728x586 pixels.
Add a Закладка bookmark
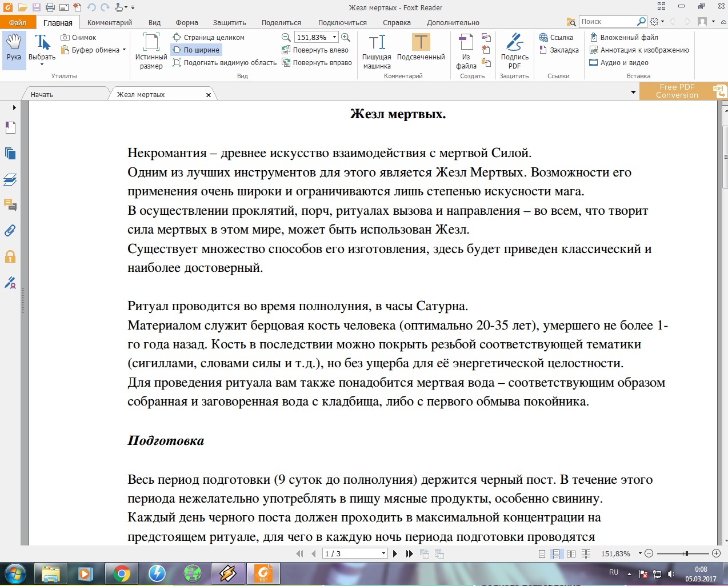pos(559,50)
